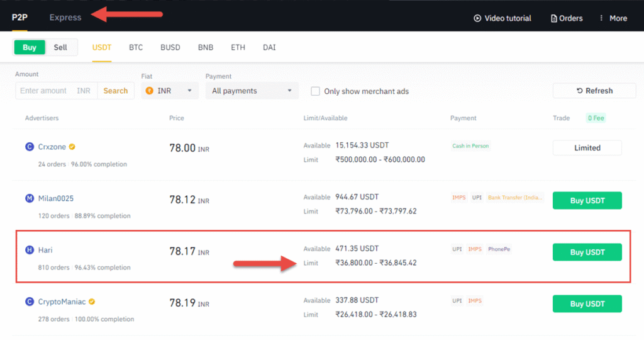
Task: Open the More options dots menu
Action: [601, 18]
